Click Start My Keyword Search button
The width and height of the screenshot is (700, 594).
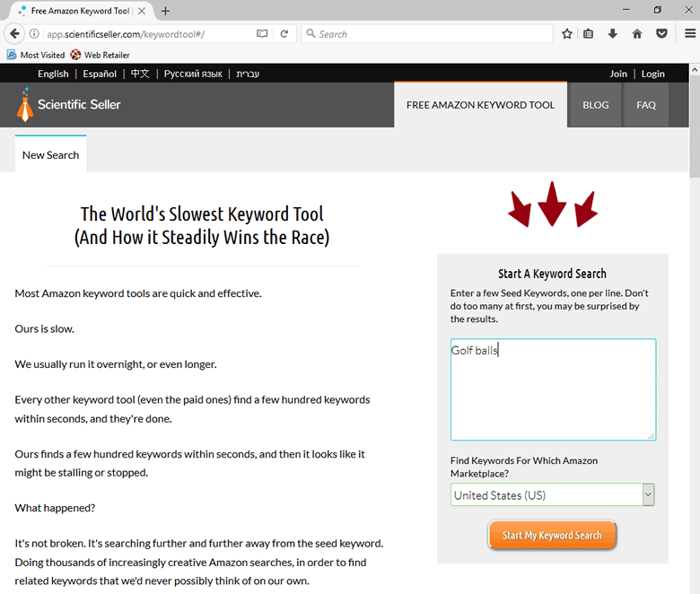pyautogui.click(x=552, y=535)
